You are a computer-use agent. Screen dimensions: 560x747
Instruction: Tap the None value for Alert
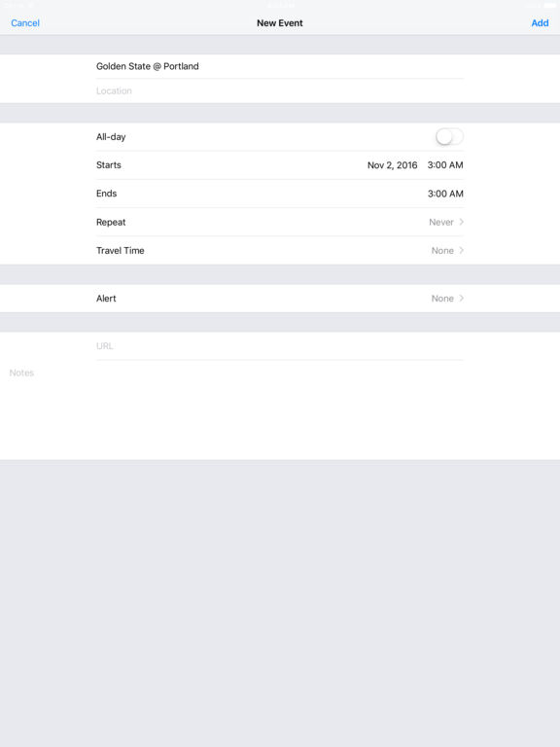(442, 299)
